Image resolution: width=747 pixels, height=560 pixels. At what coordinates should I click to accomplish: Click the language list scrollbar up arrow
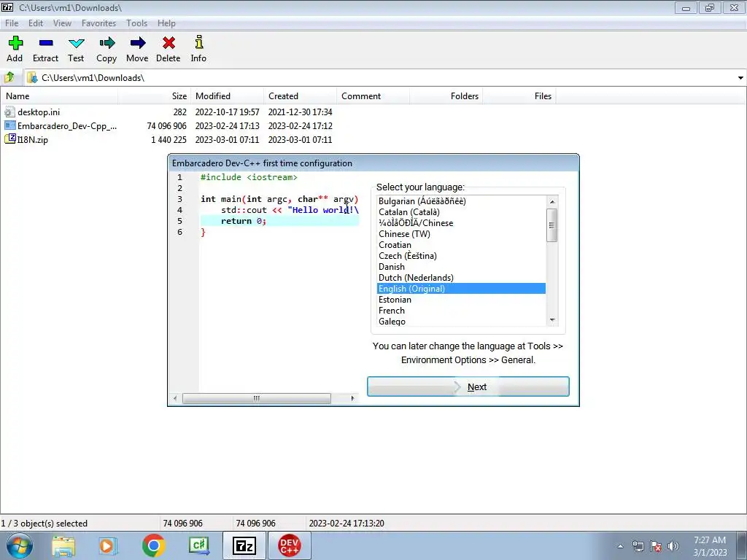pyautogui.click(x=552, y=201)
